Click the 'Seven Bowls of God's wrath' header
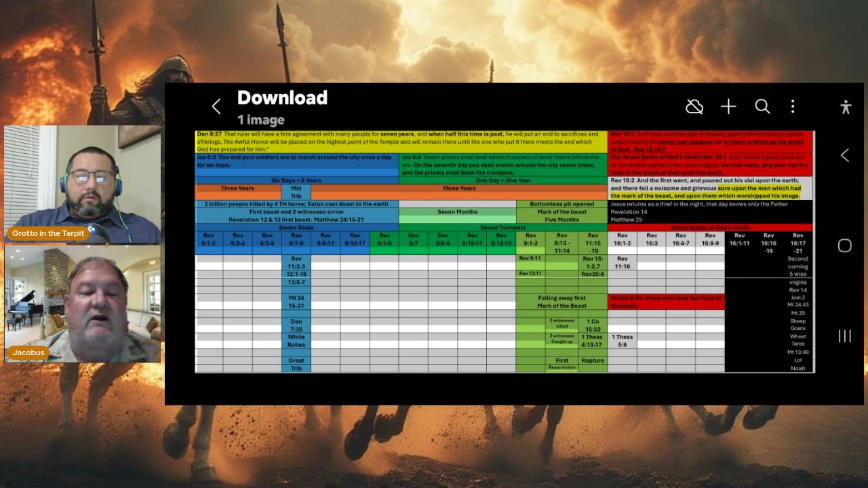Screen dimensions: 868x488 coord(710,228)
